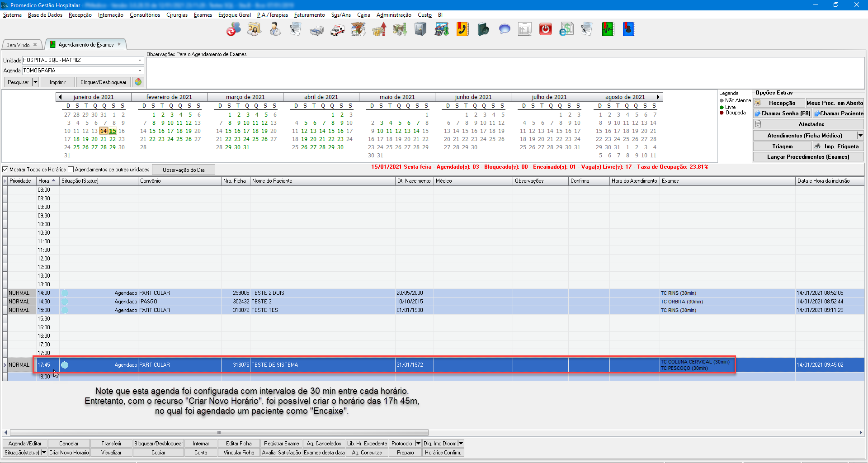Expand the Unidade dropdown list
868x463 pixels.
[140, 60]
